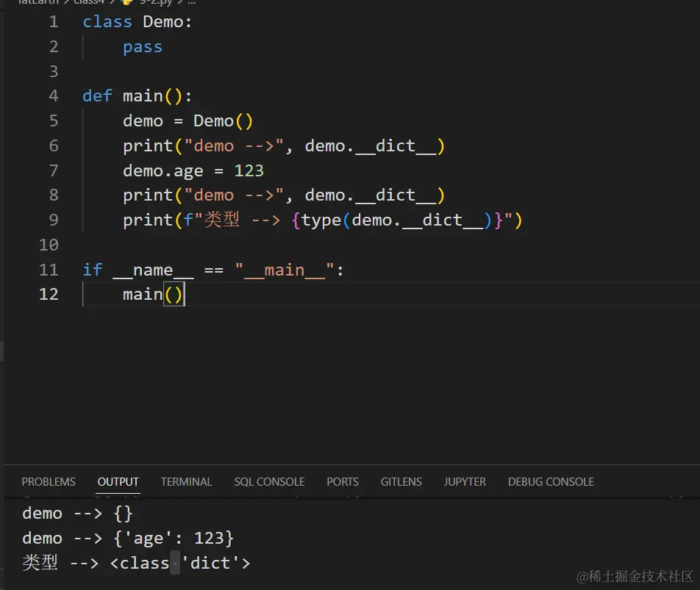Open the TERMINAL tab
Viewport: 700px width, 590px height.
pos(186,482)
